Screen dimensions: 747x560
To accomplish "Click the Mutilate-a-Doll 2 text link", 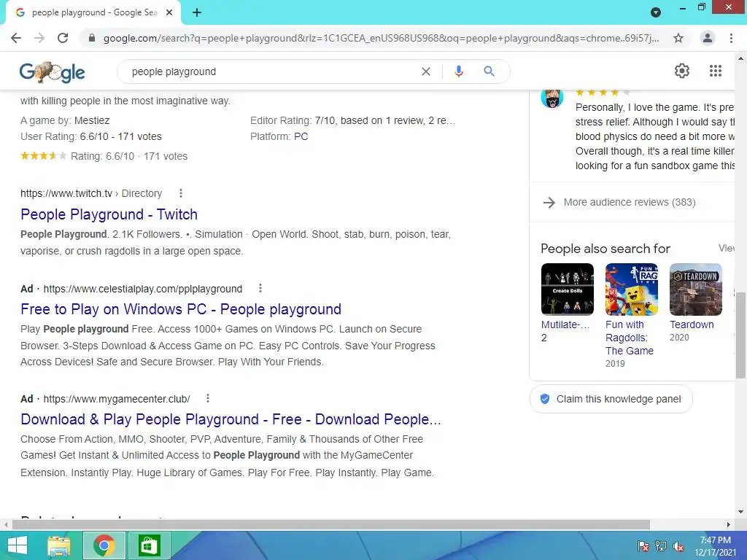I will point(565,331).
